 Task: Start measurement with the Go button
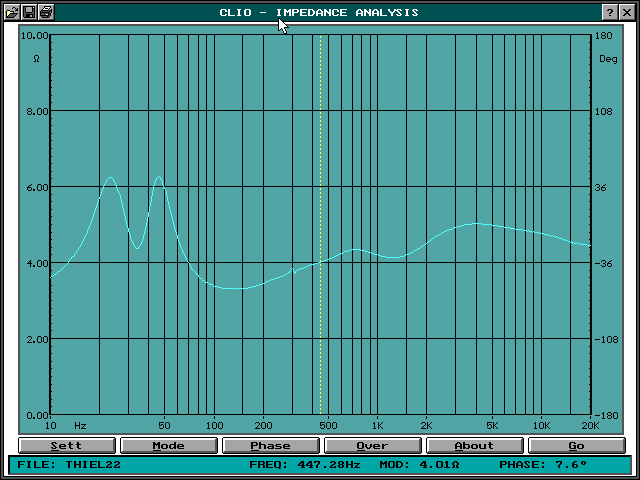point(577,445)
